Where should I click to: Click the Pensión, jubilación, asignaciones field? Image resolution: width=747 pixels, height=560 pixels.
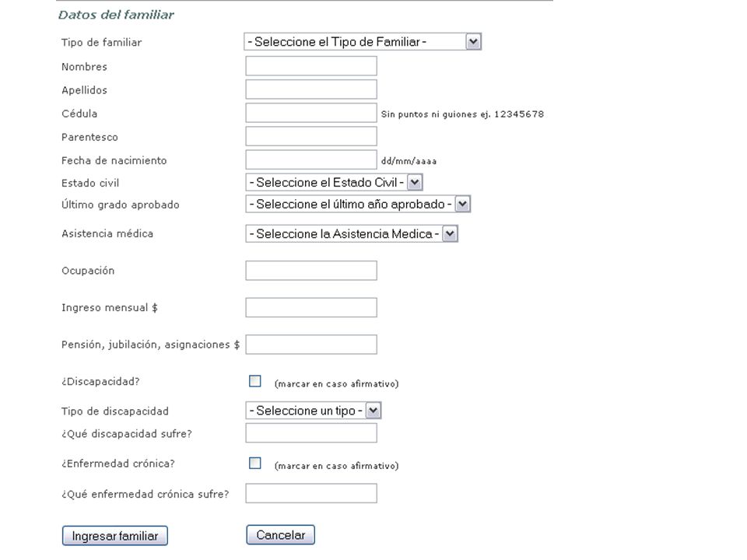point(311,345)
